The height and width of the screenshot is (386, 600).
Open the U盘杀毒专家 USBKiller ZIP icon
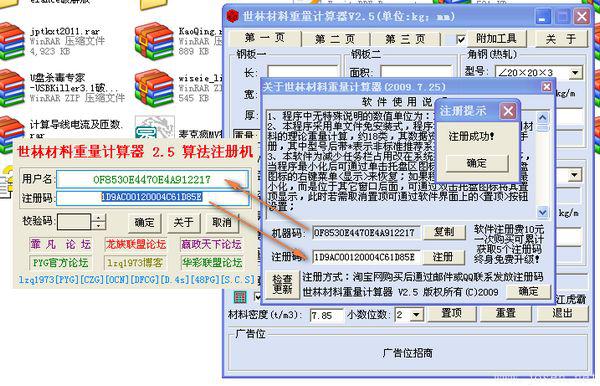click(x=11, y=88)
